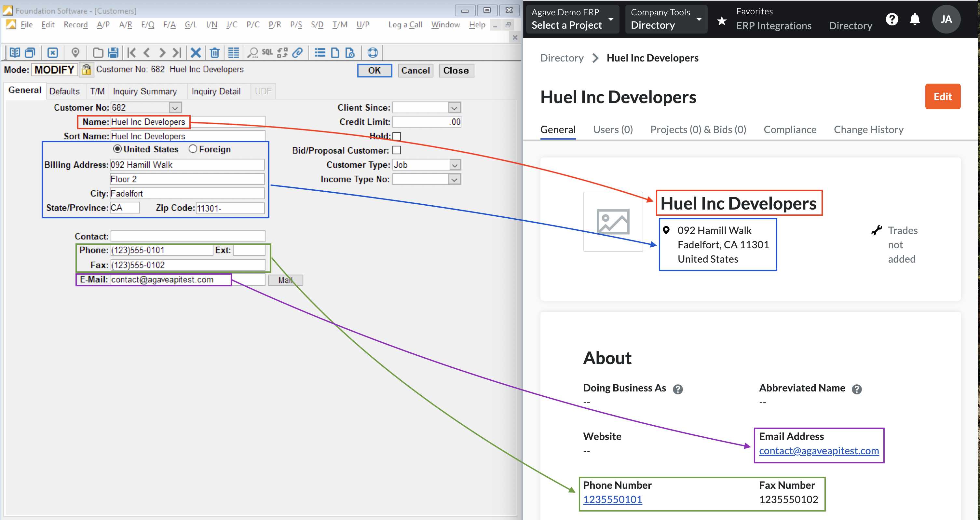Switch to the Defaults tab
The width and height of the screenshot is (980, 520).
pos(64,91)
